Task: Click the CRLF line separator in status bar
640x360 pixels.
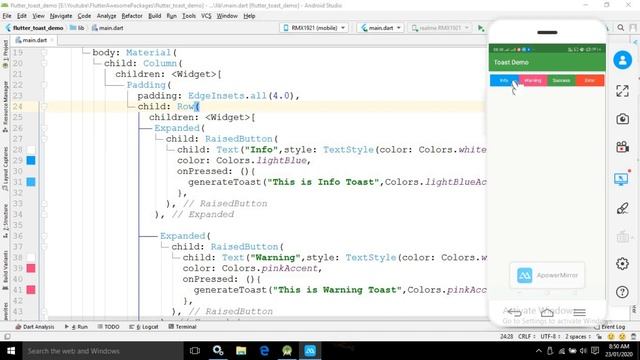Action: click(x=527, y=337)
